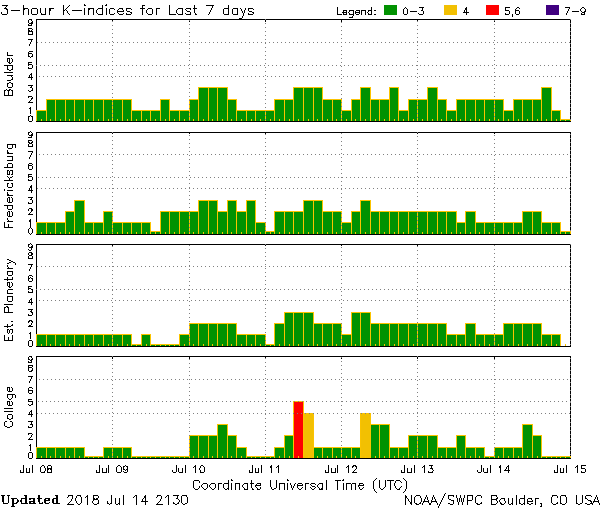Click the 'Jul 15' date label
Viewport: 600px width, 510px height.
pos(570,469)
